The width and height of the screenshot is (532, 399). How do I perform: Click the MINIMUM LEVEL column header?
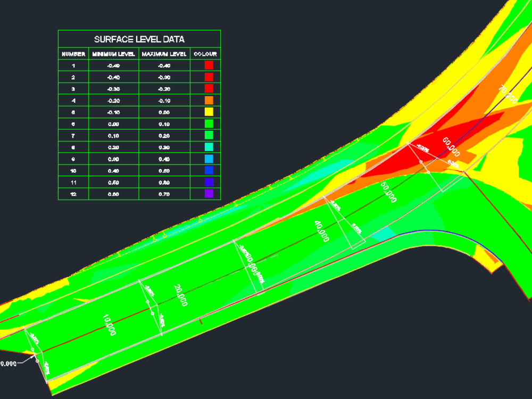[113, 53]
